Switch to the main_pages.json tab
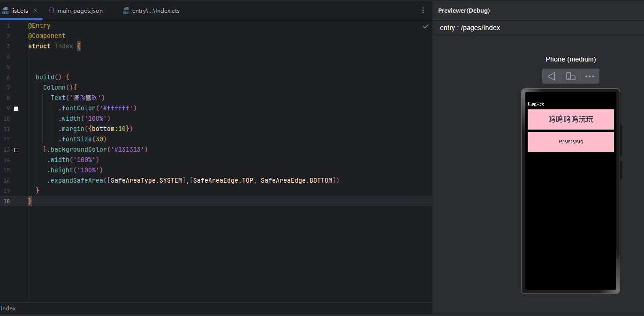Image resolution: width=644 pixels, height=316 pixels. point(80,10)
